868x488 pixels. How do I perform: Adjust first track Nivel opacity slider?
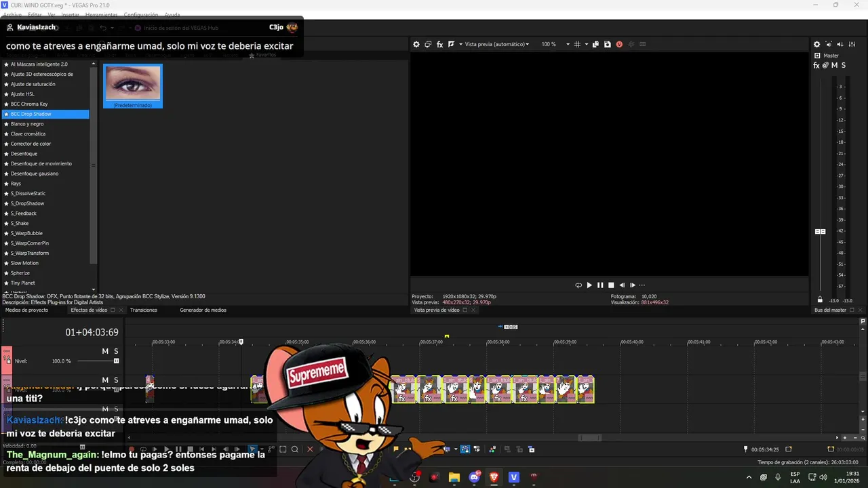coord(116,361)
